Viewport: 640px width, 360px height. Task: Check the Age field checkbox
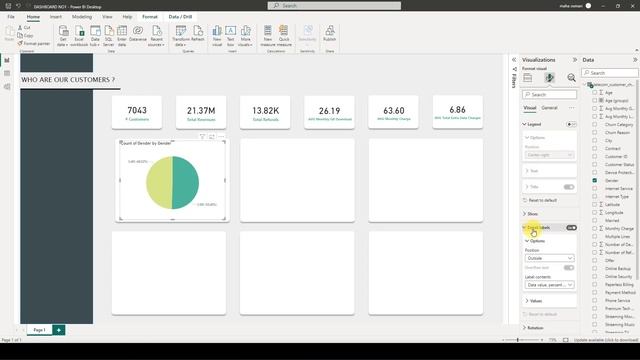point(595,93)
